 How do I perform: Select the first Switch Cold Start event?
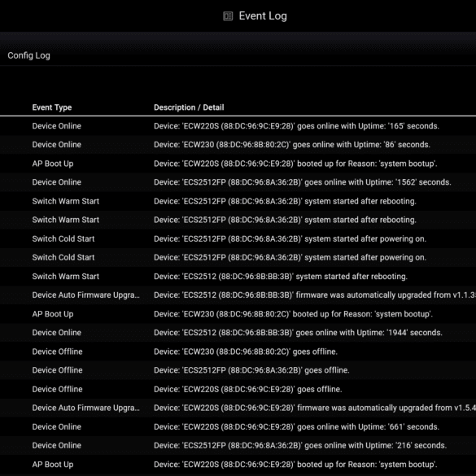coord(238,239)
